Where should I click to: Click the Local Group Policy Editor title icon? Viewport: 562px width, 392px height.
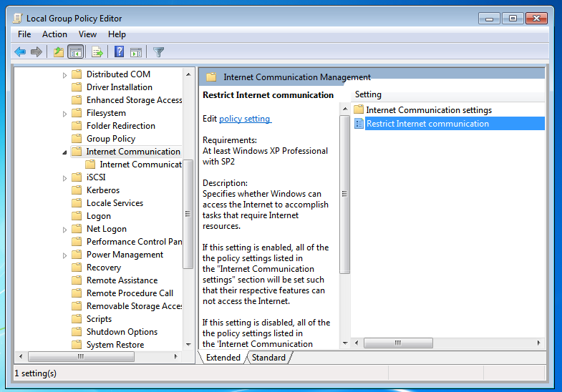click(x=18, y=19)
